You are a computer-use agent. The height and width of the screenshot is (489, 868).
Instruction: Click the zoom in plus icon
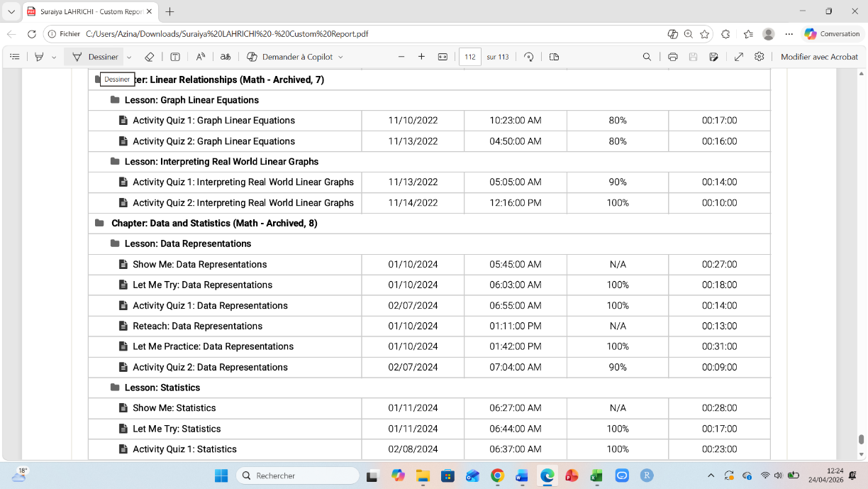421,57
